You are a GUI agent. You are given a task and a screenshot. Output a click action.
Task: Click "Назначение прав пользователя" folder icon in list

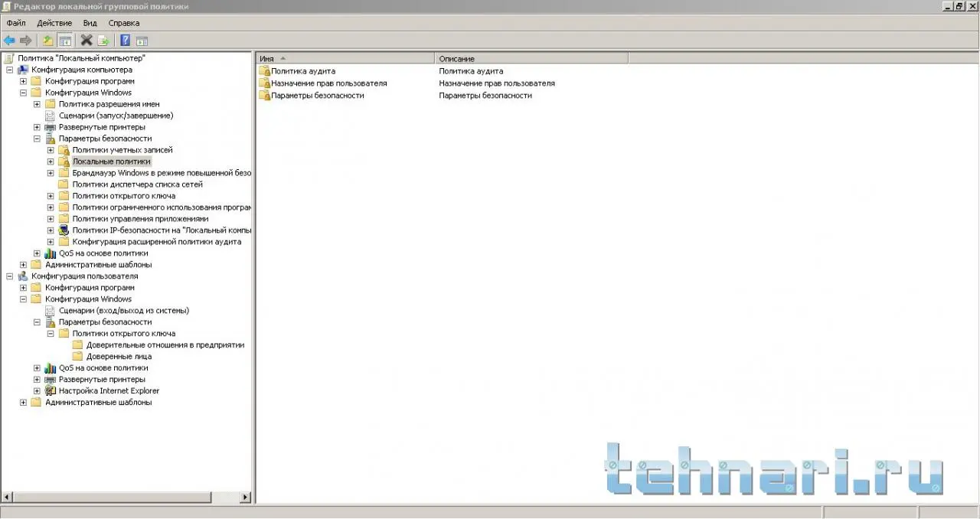pyautogui.click(x=265, y=83)
